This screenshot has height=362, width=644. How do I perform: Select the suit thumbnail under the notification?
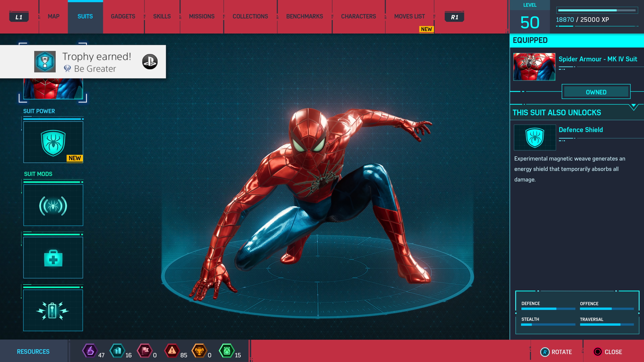point(53,89)
